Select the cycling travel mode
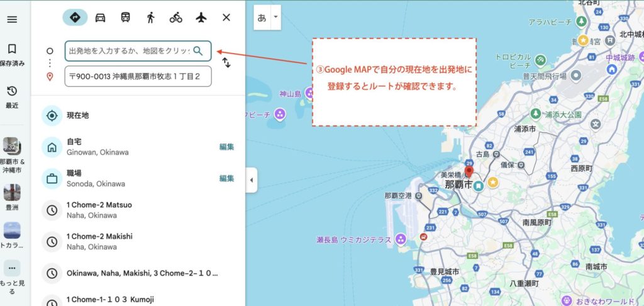 pyautogui.click(x=176, y=18)
